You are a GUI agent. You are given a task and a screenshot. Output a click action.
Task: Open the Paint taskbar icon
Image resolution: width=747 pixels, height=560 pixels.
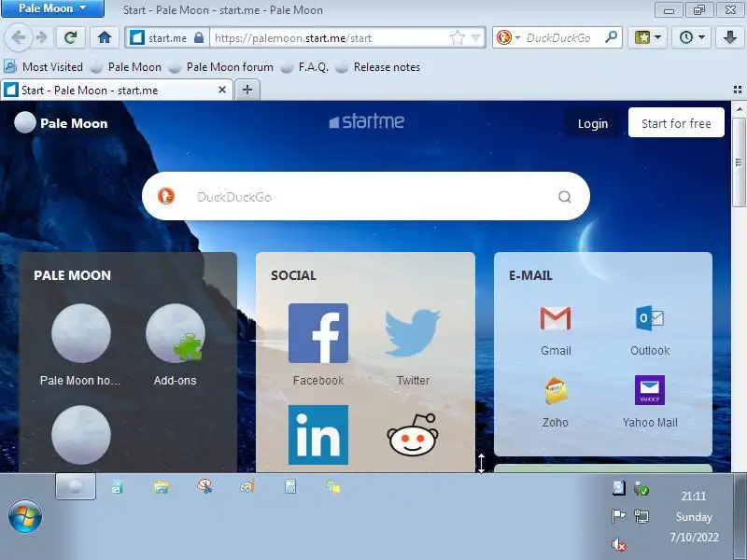[x=247, y=486]
